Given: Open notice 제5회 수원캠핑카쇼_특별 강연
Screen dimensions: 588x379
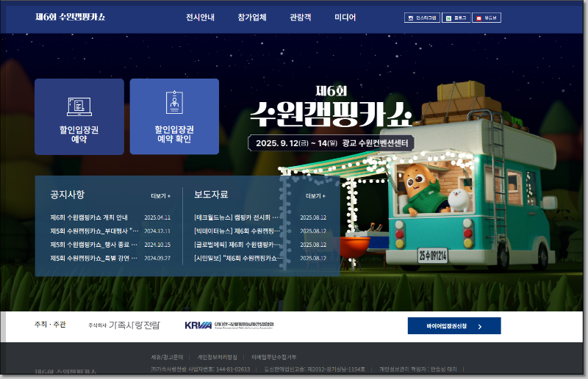Looking at the screenshot, I should tap(94, 259).
